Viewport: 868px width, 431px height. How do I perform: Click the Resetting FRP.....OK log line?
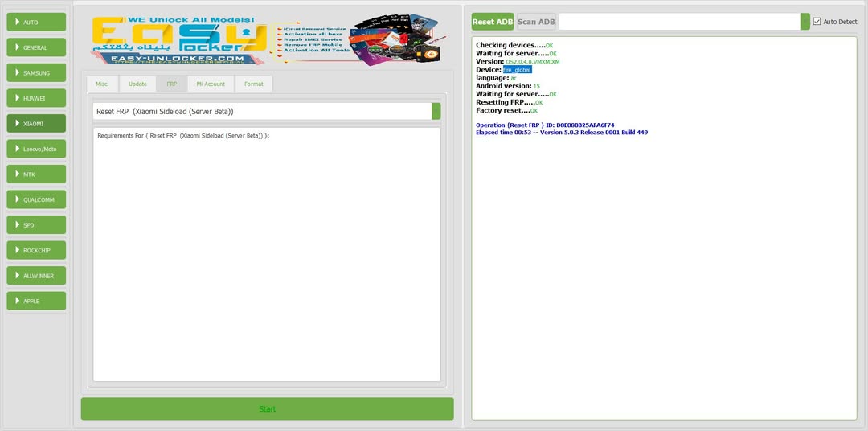[x=510, y=102]
